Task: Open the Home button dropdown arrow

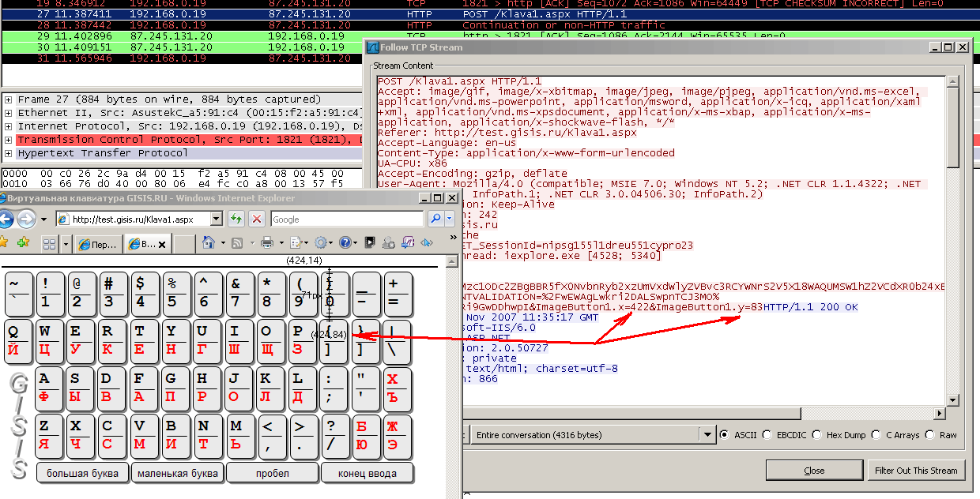Action: click(x=223, y=242)
